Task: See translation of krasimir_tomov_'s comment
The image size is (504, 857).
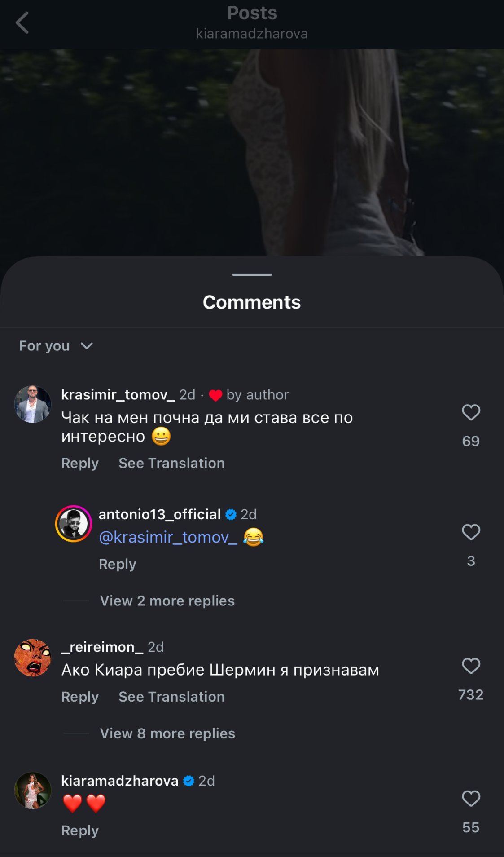Action: click(x=171, y=463)
